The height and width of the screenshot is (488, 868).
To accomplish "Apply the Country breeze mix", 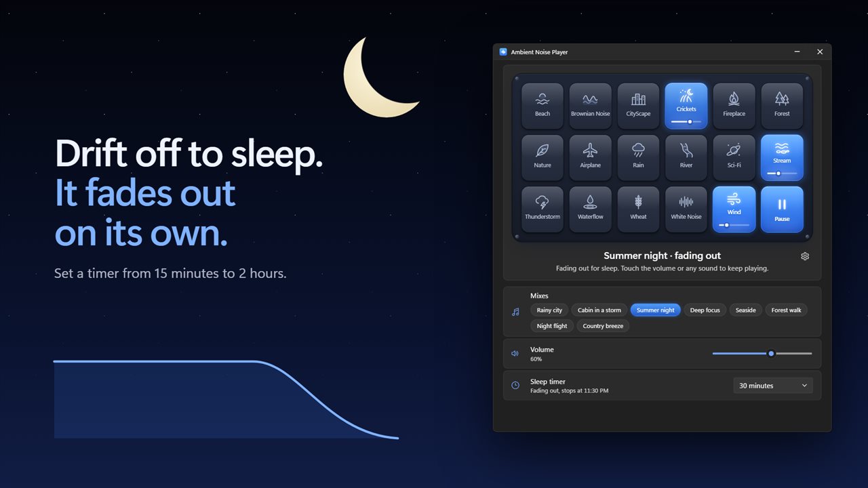I will point(603,326).
